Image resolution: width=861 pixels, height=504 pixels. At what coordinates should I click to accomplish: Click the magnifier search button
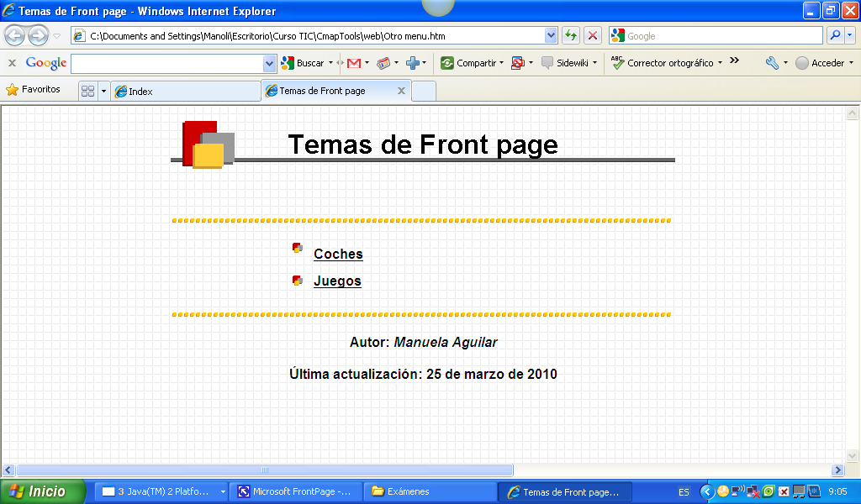835,35
